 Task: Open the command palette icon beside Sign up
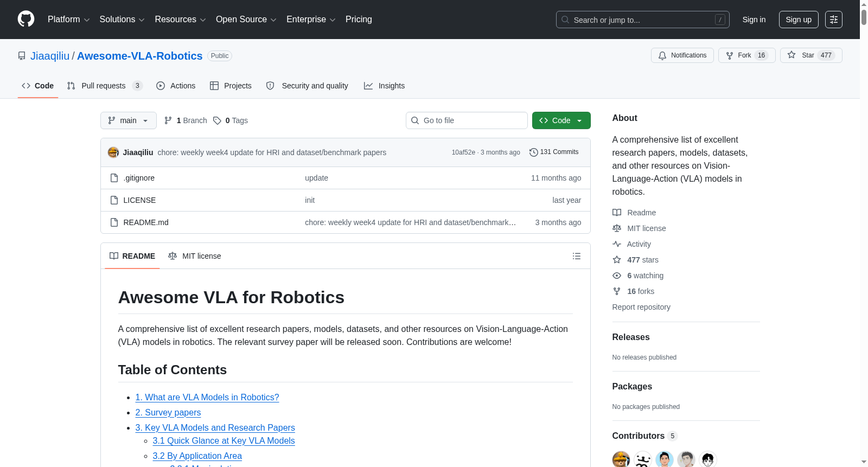[834, 20]
